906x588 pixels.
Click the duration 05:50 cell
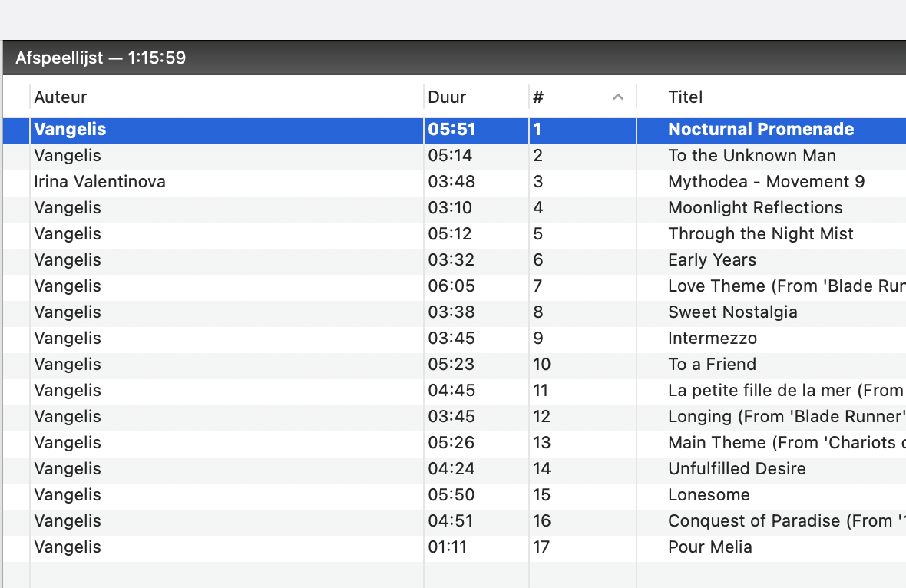coord(451,494)
